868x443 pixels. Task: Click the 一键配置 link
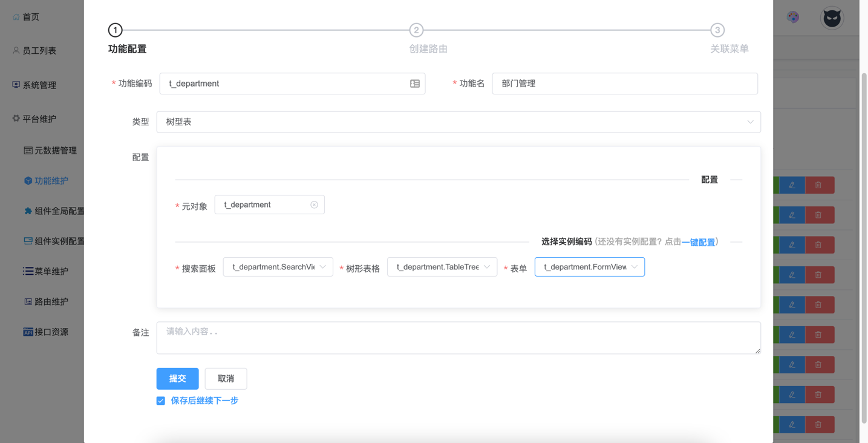coord(698,242)
